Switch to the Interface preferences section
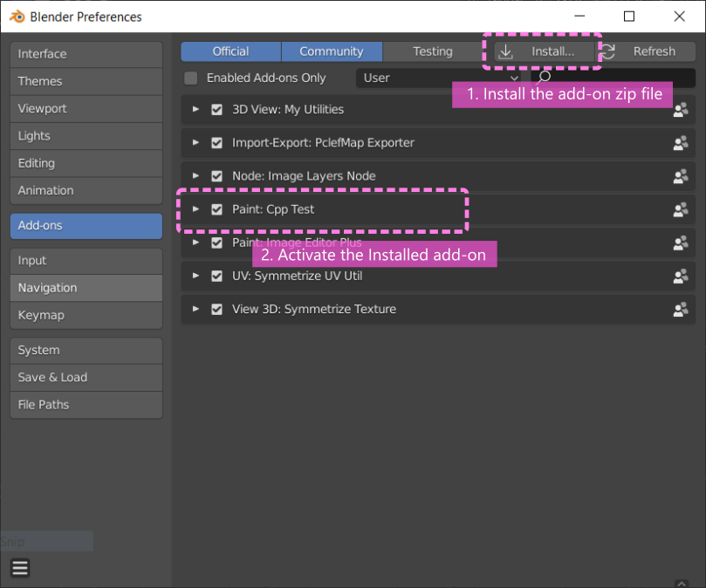The height and width of the screenshot is (588, 706). coord(86,54)
